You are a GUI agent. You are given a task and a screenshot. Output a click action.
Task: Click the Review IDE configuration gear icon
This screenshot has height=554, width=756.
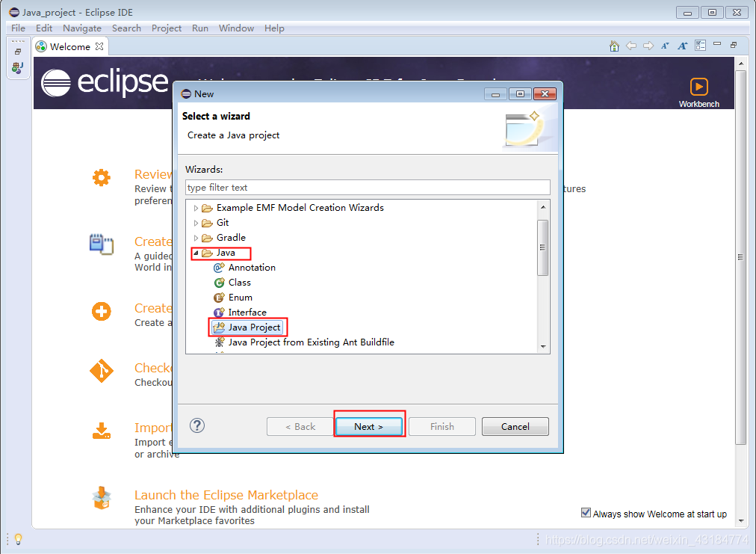[102, 178]
